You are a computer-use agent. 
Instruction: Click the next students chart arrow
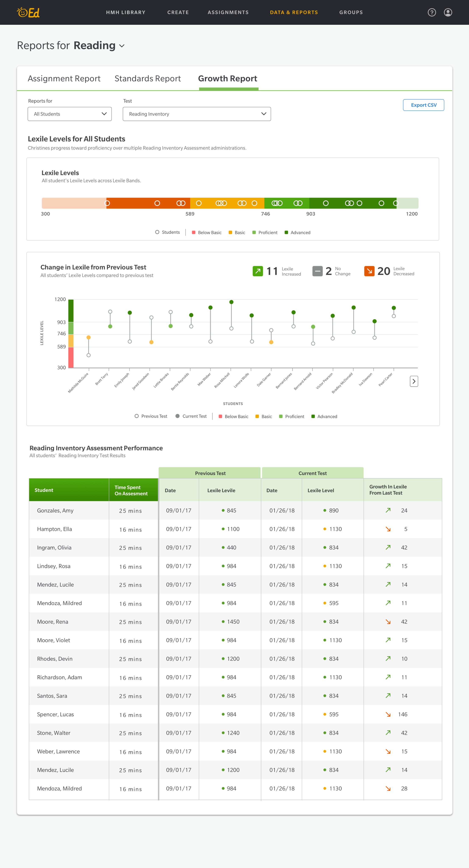(414, 381)
